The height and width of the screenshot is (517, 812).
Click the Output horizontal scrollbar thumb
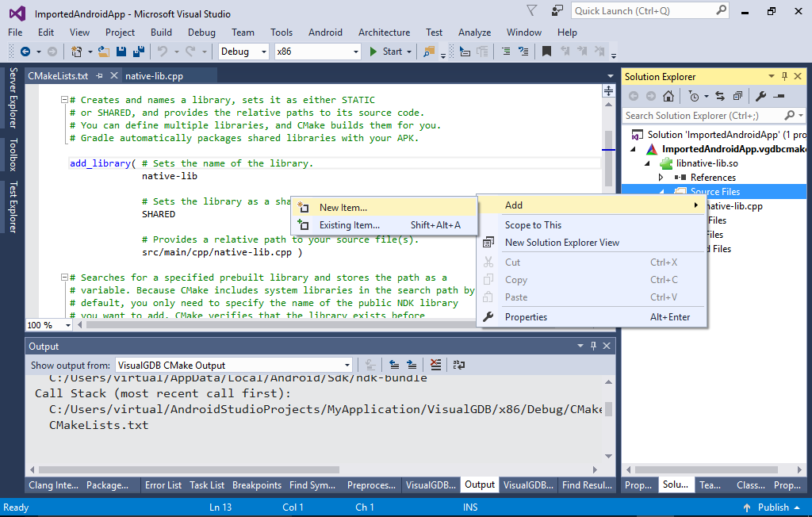pyautogui.click(x=189, y=470)
